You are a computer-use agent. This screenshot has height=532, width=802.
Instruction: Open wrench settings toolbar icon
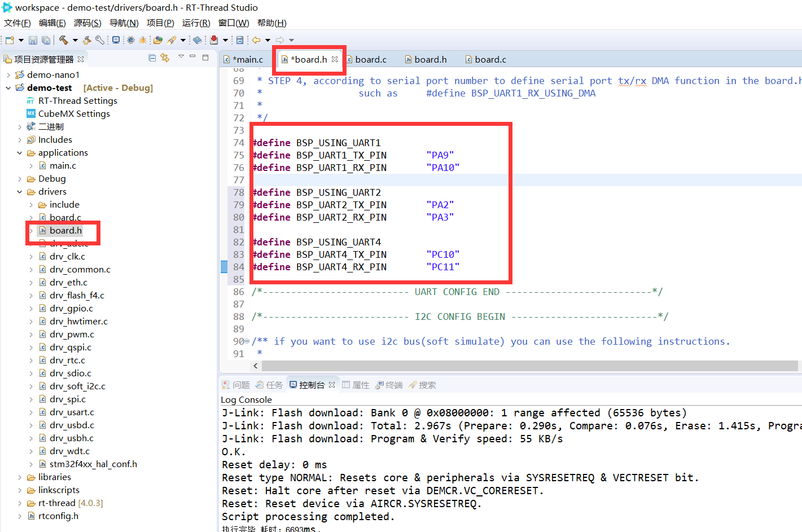coord(100,40)
